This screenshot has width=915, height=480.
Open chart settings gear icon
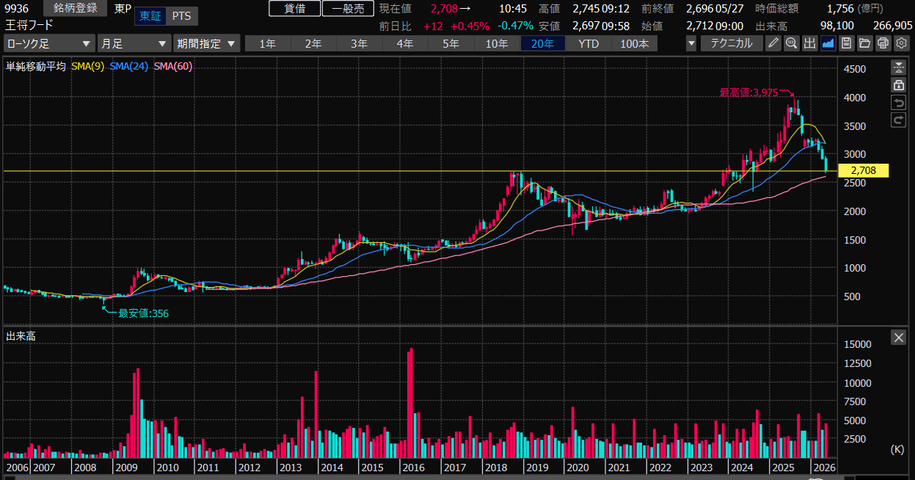click(902, 44)
